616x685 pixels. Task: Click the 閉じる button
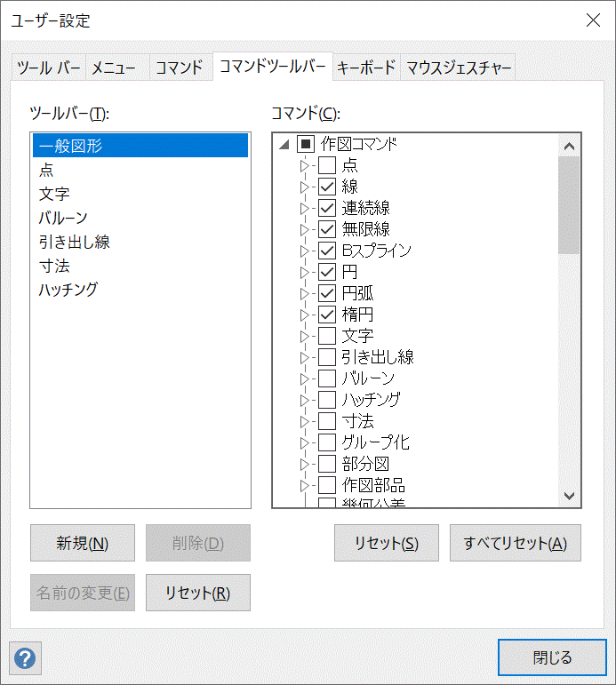[552, 658]
